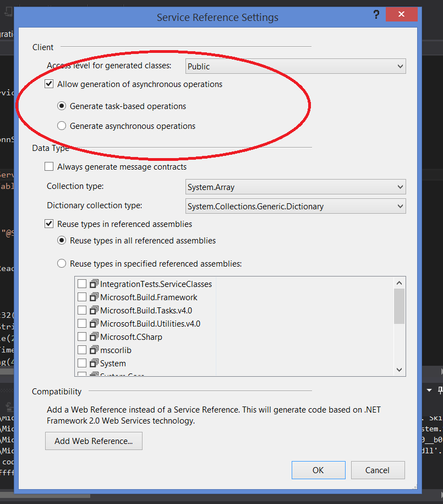Choose Reuse types in specified referenced assemblies
The width and height of the screenshot is (443, 504).
pyautogui.click(x=62, y=264)
